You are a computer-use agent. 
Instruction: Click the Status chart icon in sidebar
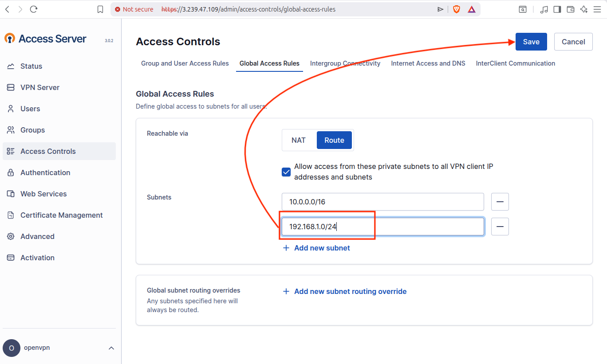coord(11,66)
